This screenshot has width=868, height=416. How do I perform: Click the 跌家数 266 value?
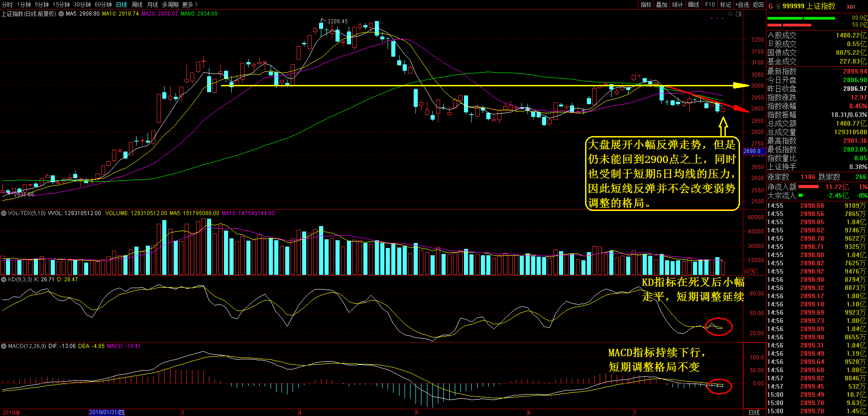tap(861, 177)
